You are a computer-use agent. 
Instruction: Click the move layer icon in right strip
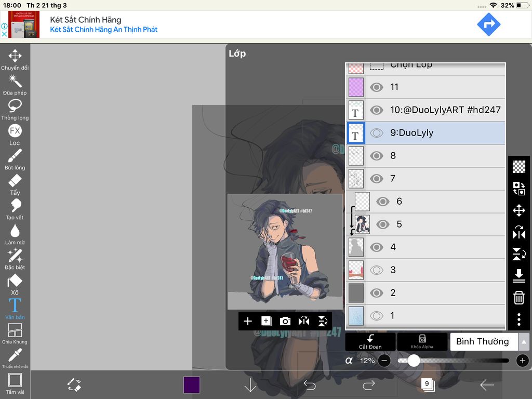pyautogui.click(x=519, y=211)
